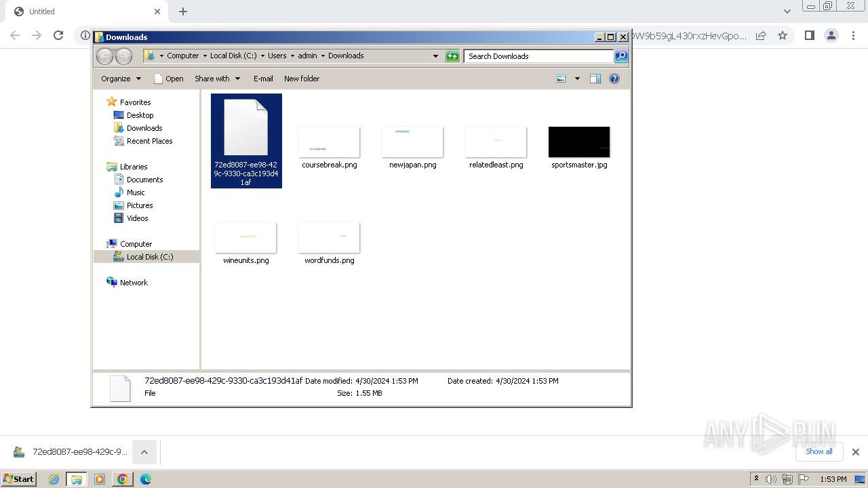Select Network in the navigation pane

[134, 283]
